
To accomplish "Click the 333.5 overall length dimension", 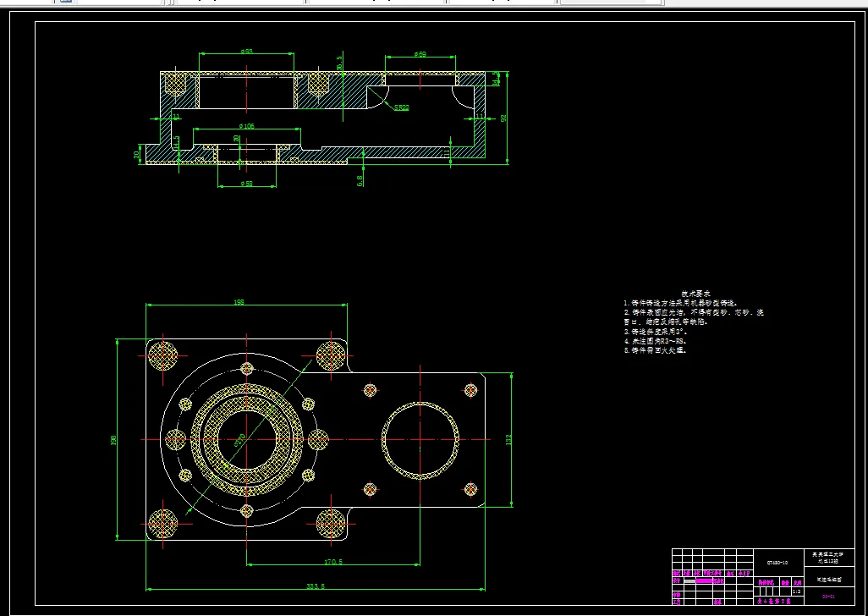I will click(315, 586).
